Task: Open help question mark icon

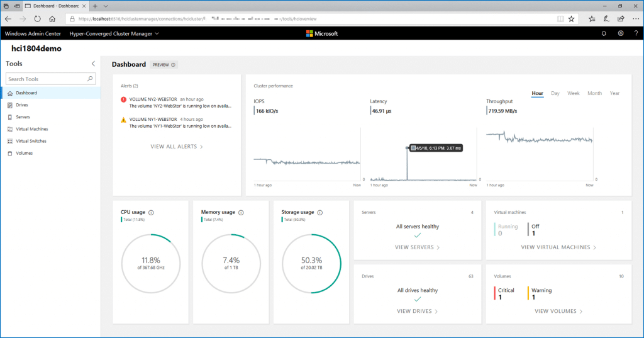Action: click(x=636, y=34)
